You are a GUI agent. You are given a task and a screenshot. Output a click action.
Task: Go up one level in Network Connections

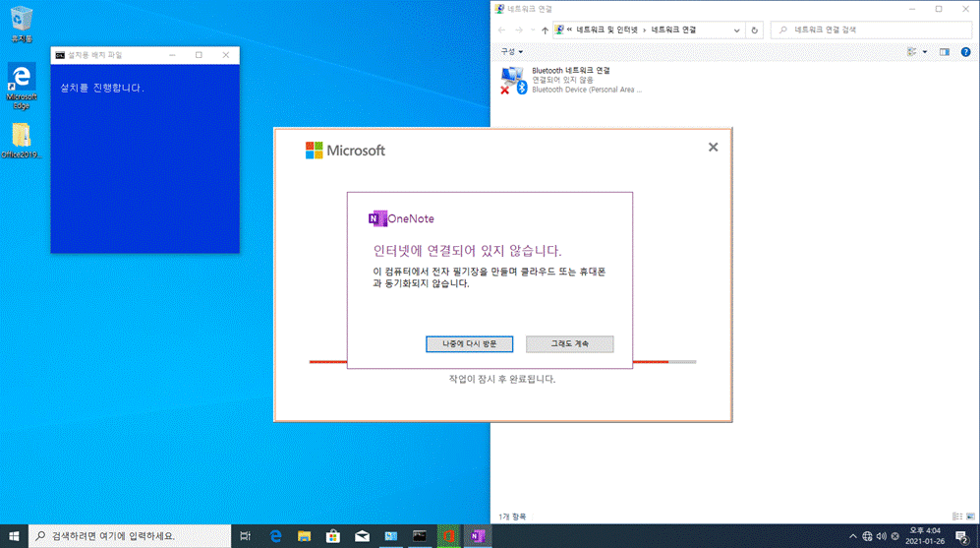(x=545, y=30)
